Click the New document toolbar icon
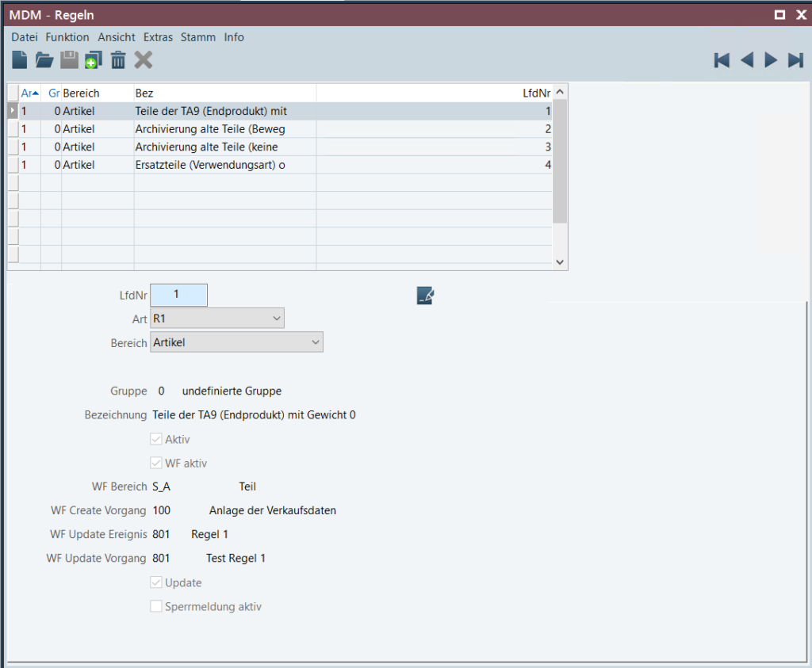The image size is (812, 668). click(20, 60)
